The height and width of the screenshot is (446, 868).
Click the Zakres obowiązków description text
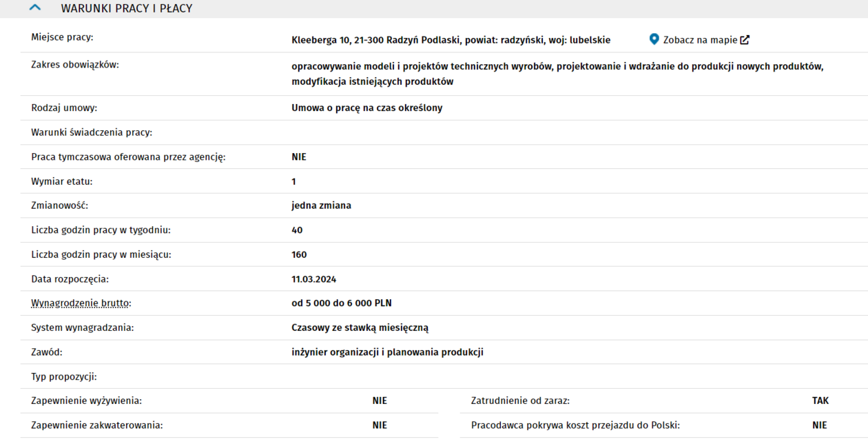click(x=557, y=74)
